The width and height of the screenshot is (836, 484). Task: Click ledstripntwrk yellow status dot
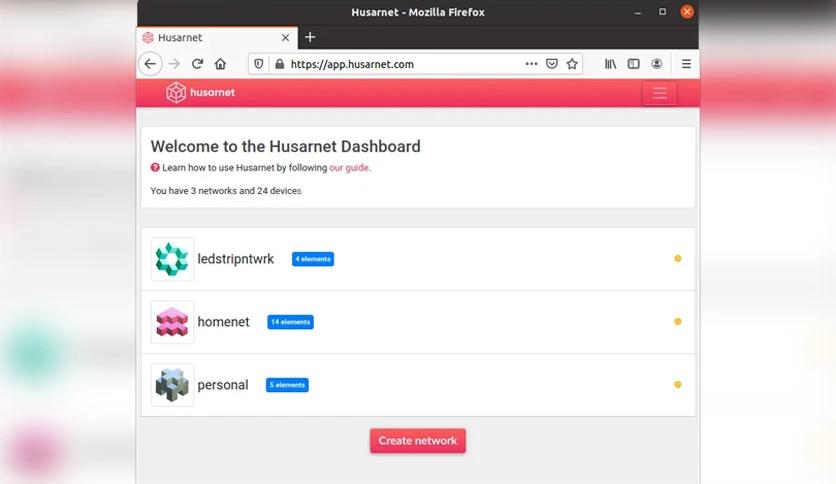pos(678,259)
